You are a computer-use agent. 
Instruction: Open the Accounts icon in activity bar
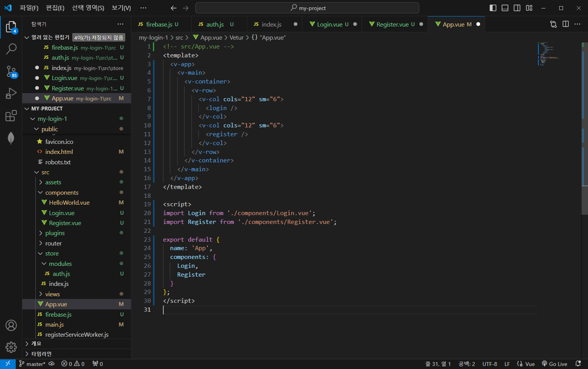coord(11,326)
